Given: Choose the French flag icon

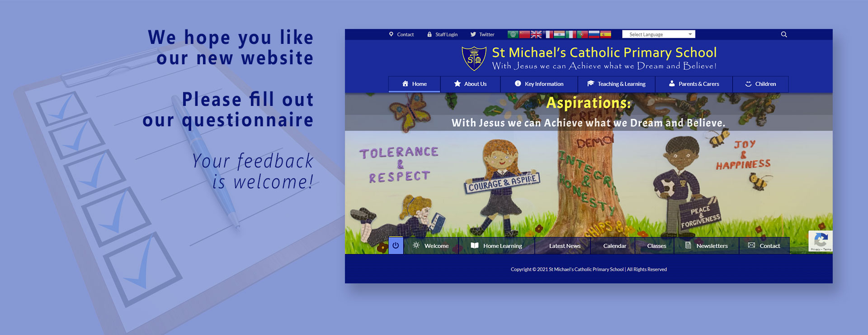Looking at the screenshot, I should [x=548, y=34].
